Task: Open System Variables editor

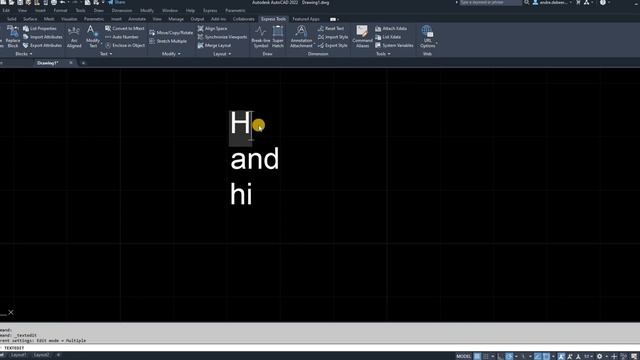Action: click(394, 45)
